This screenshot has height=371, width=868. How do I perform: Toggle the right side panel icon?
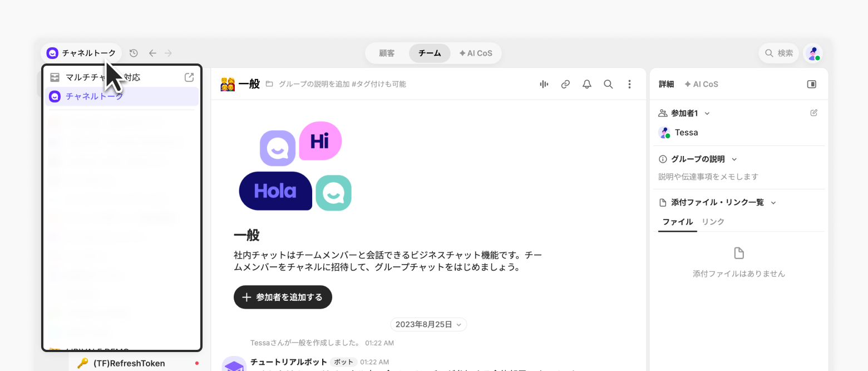(x=812, y=84)
